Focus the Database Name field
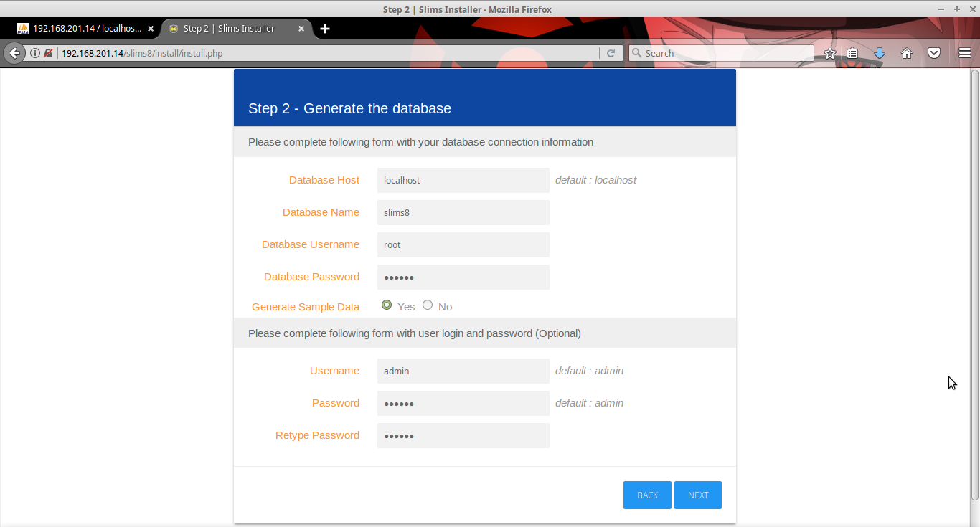This screenshot has width=980, height=527. (463, 212)
